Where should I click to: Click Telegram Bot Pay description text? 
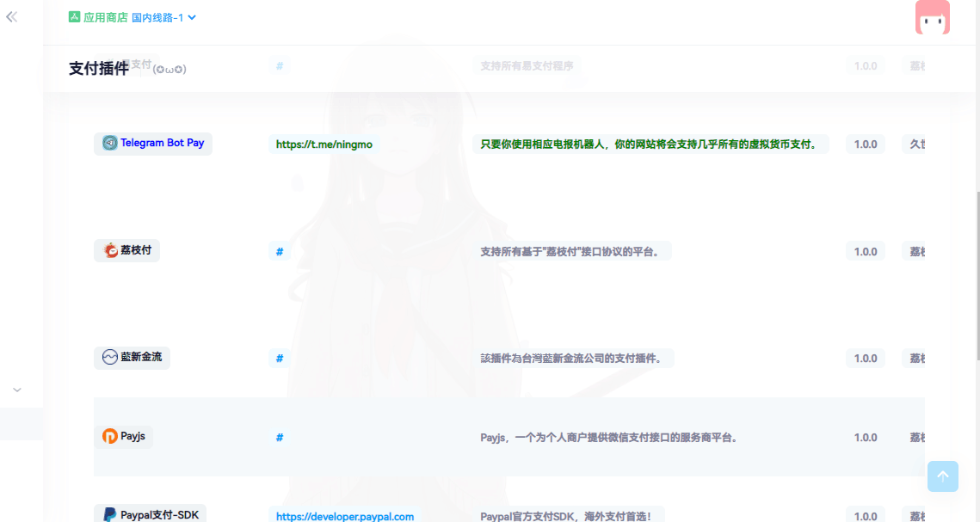(x=650, y=144)
